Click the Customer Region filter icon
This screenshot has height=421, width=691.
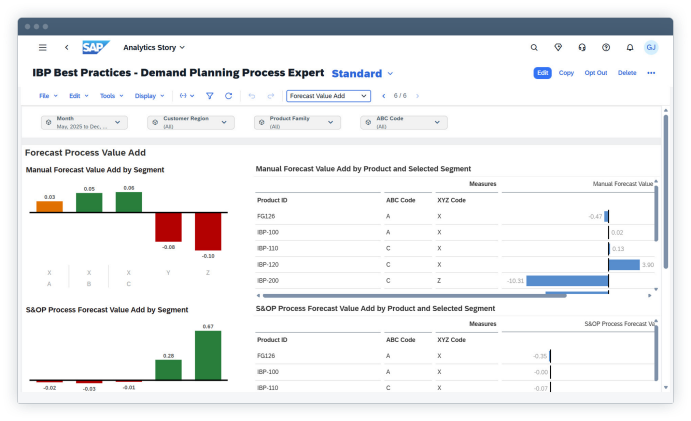coord(155,123)
